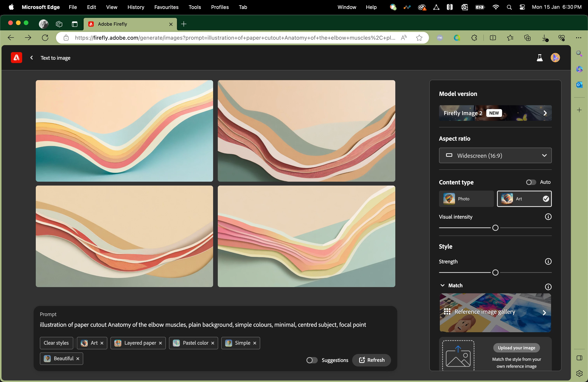
Task: Click the back arrow beside Text to image
Action: tap(32, 58)
